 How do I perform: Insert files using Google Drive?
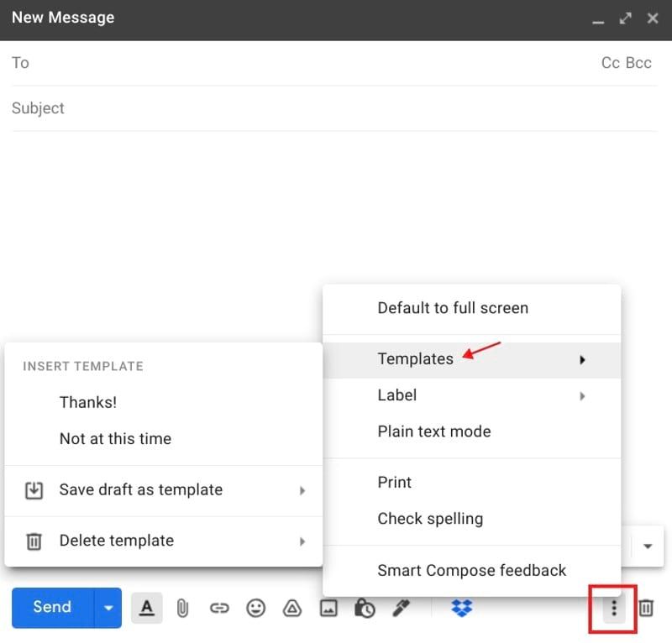coord(292,608)
